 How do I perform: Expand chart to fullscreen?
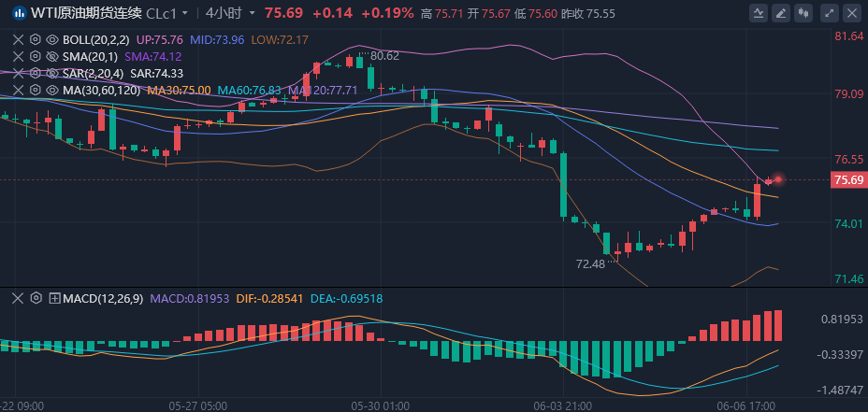coord(828,13)
